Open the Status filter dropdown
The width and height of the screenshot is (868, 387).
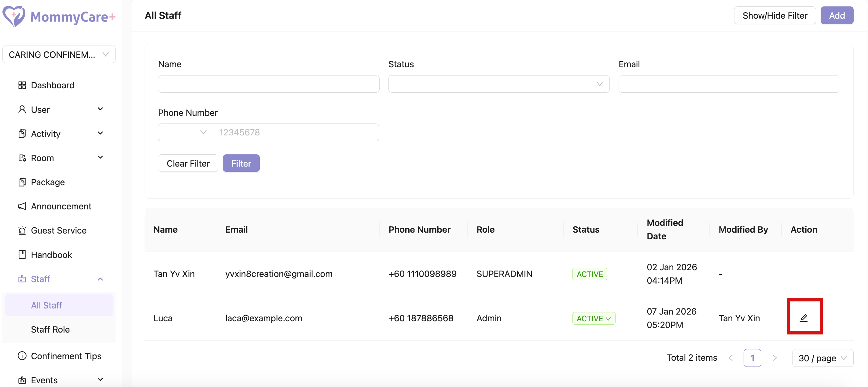pyautogui.click(x=498, y=84)
